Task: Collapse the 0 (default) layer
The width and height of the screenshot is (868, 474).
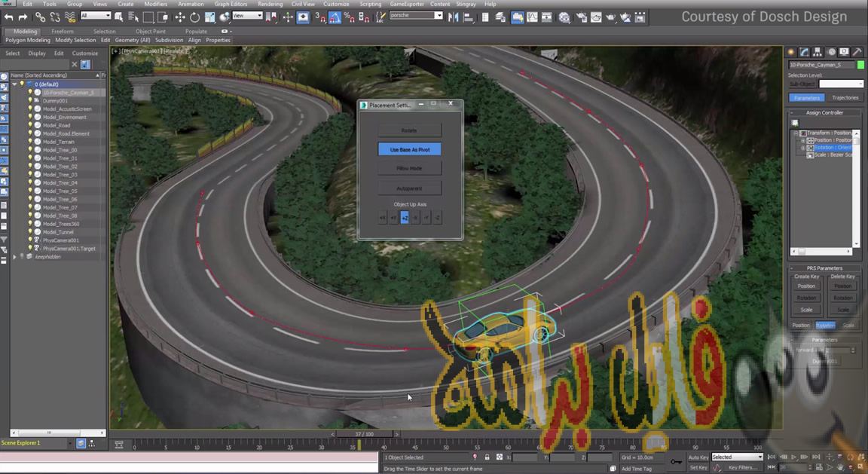Action: pos(15,84)
